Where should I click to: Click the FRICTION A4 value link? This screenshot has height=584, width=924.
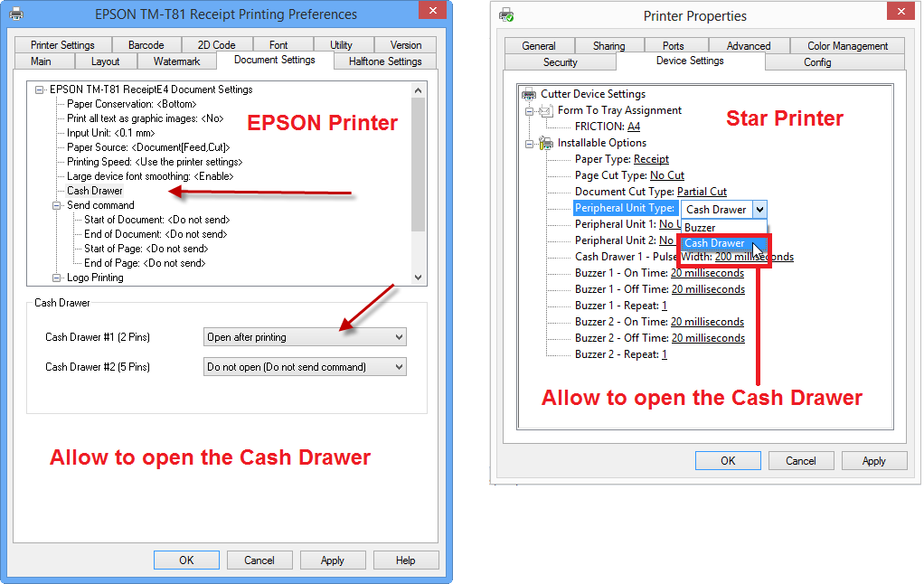(x=634, y=127)
